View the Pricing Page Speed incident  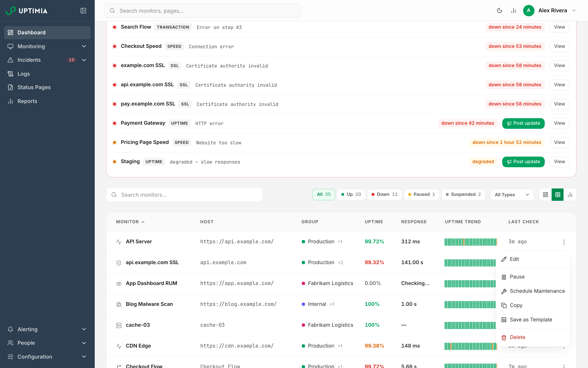[x=559, y=143]
